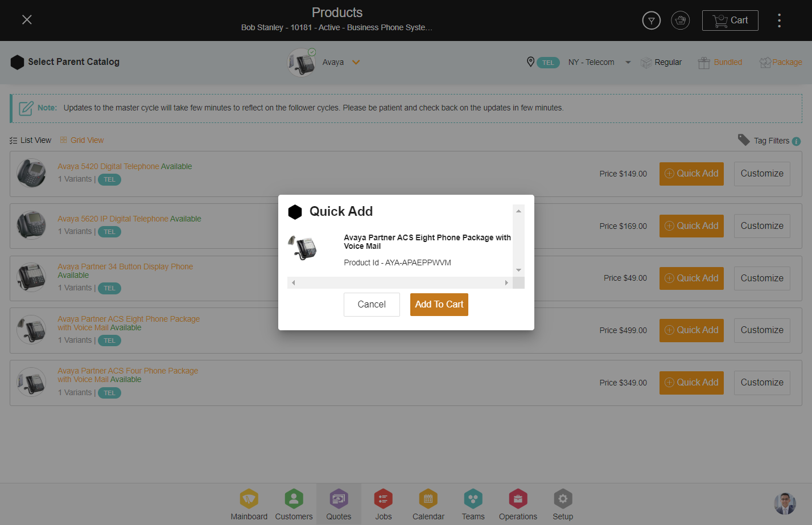812x525 pixels.
Task: Go to Teams in bottom navigation
Action: coord(473,505)
